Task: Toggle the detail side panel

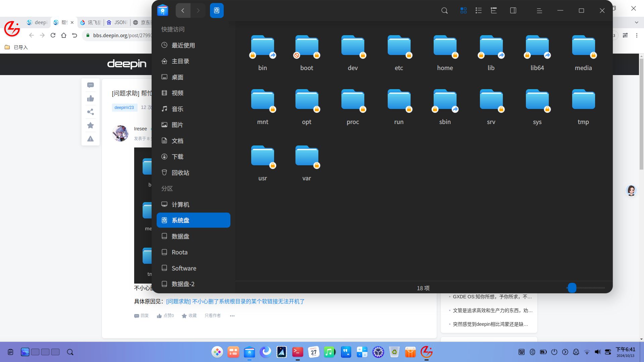Action: (x=513, y=11)
